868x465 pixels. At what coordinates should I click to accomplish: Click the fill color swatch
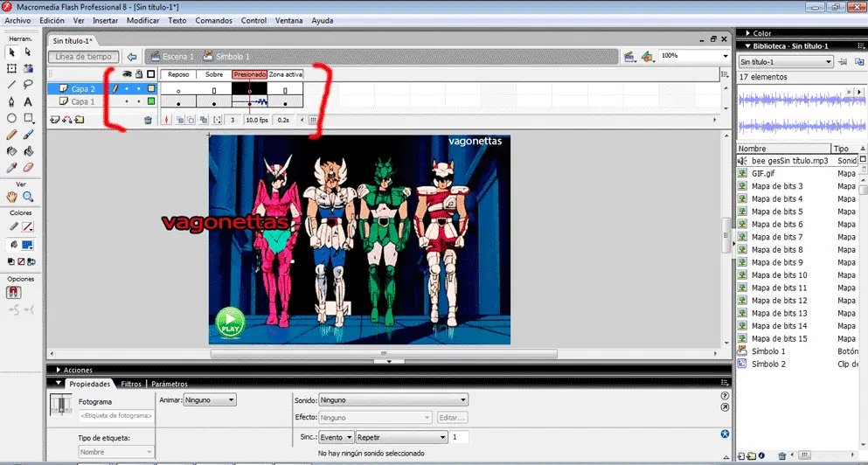(x=28, y=244)
